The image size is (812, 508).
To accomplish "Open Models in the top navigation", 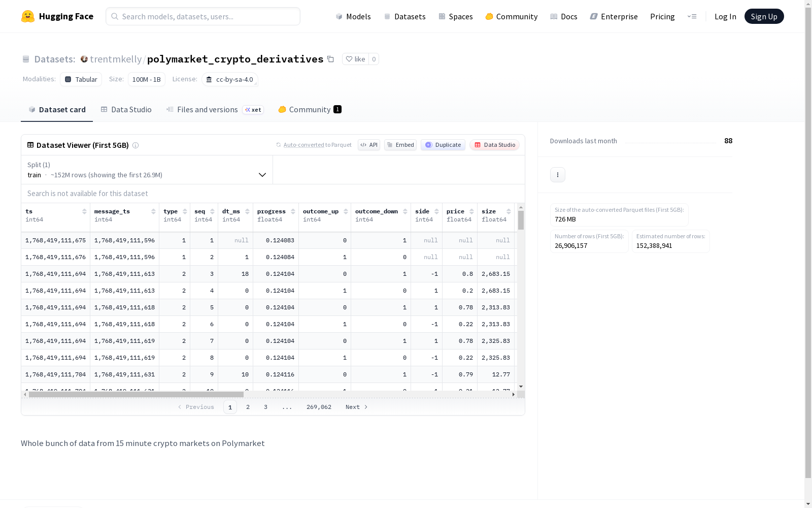I will click(353, 16).
